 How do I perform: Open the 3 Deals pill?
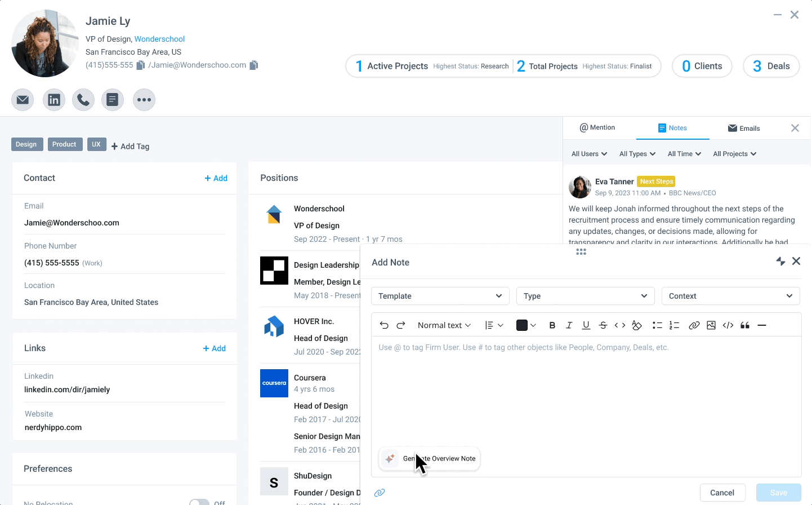coord(771,66)
